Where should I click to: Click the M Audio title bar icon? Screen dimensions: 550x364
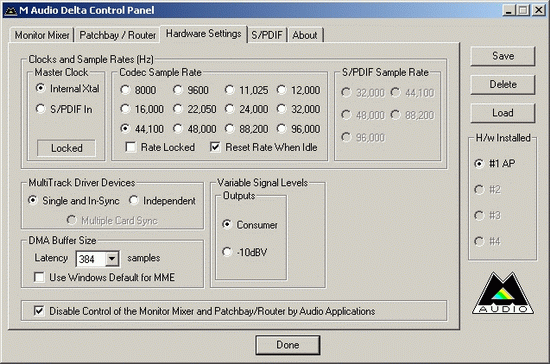pyautogui.click(x=11, y=11)
